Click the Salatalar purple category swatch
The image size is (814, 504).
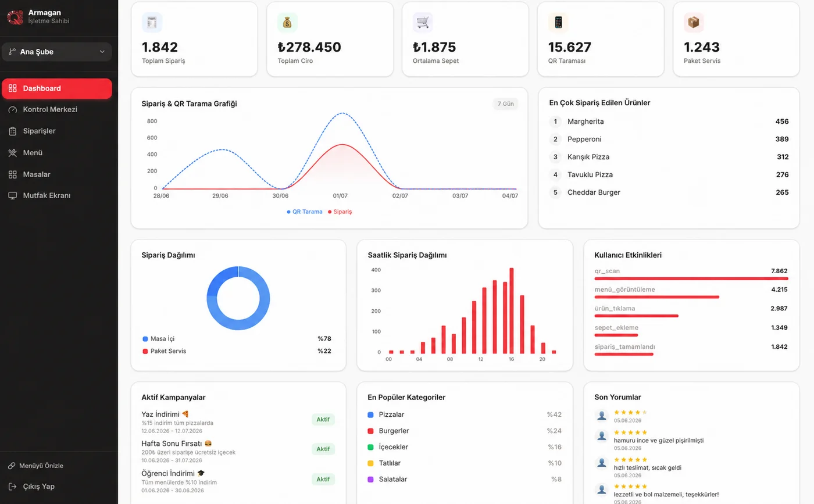[370, 480]
